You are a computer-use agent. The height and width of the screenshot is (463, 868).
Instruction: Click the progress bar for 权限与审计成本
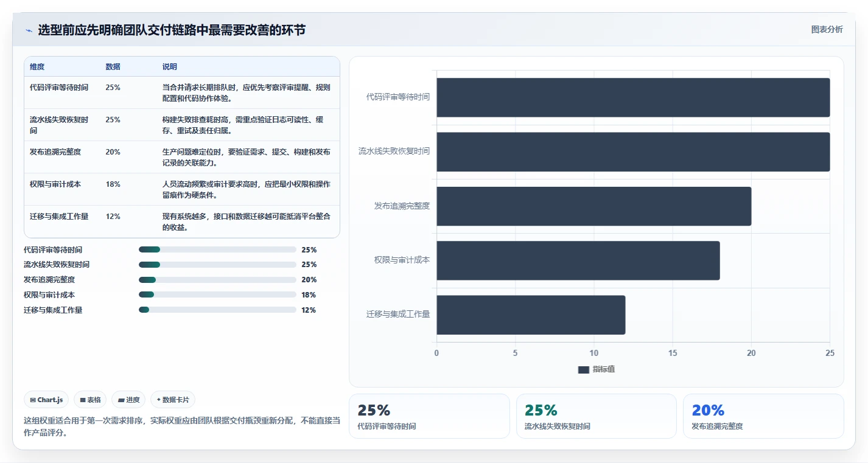point(217,295)
